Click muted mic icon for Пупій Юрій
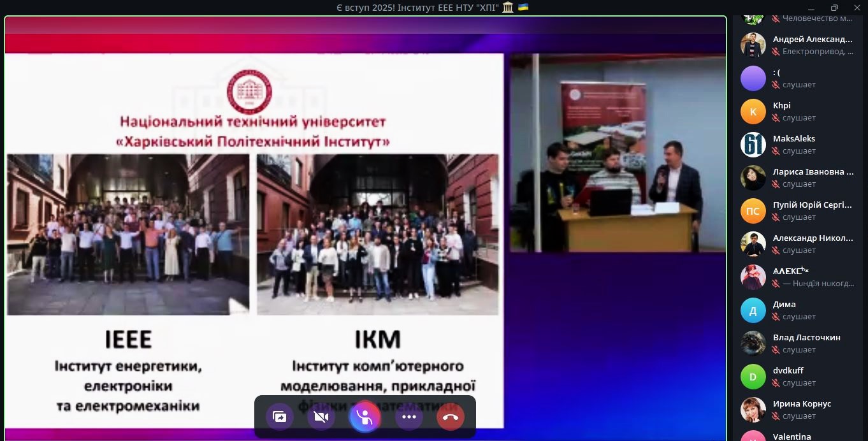868x441 pixels. click(776, 217)
